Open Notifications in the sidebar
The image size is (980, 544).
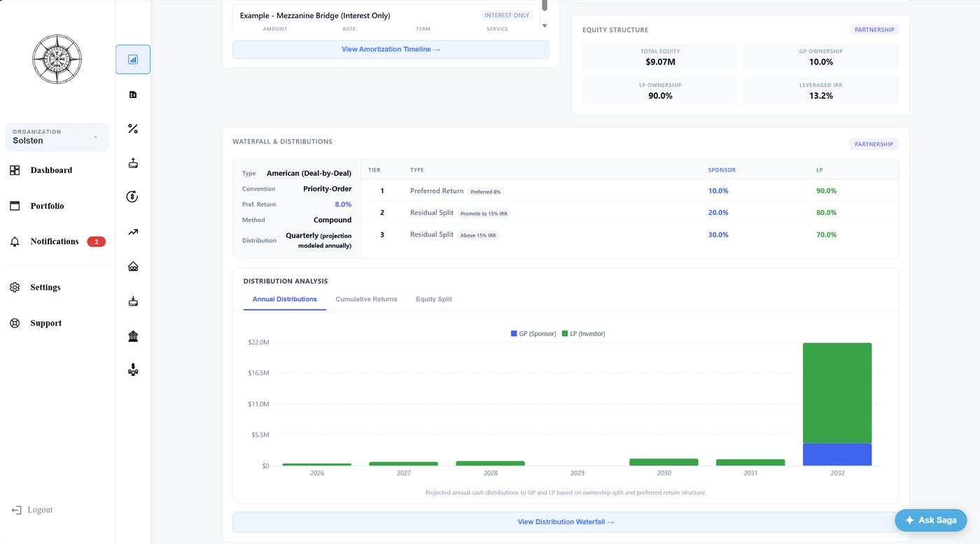[55, 242]
